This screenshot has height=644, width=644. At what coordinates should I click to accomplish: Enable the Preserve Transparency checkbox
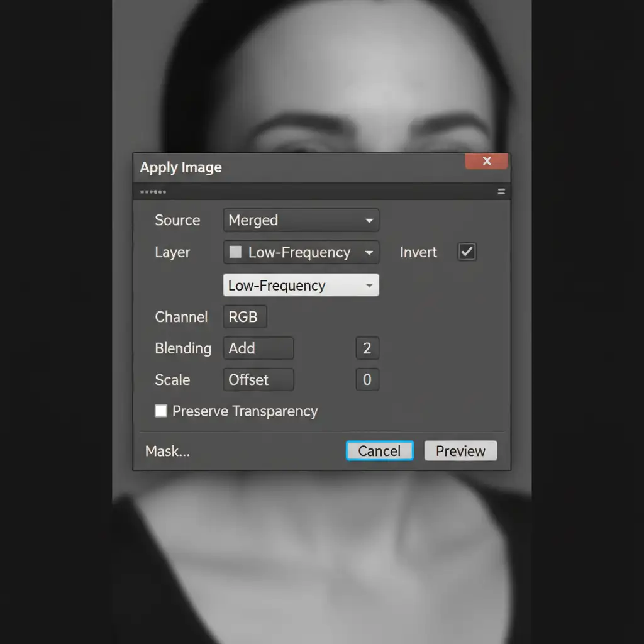click(162, 411)
